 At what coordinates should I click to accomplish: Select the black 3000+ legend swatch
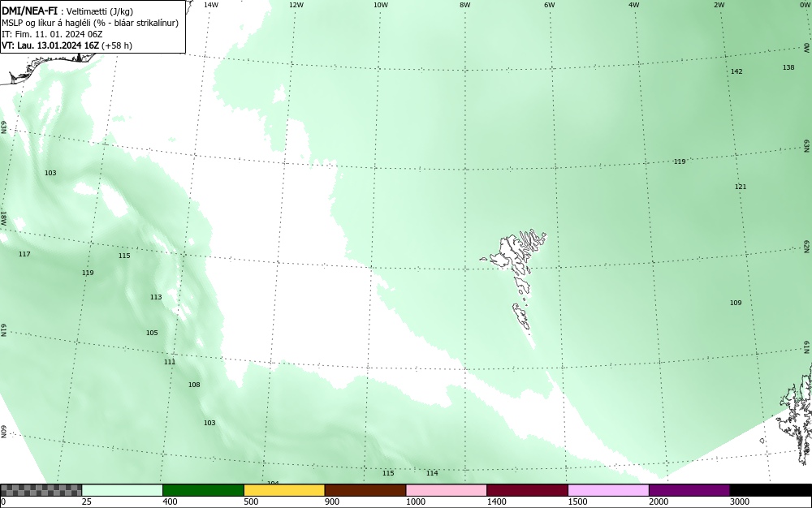click(x=771, y=490)
